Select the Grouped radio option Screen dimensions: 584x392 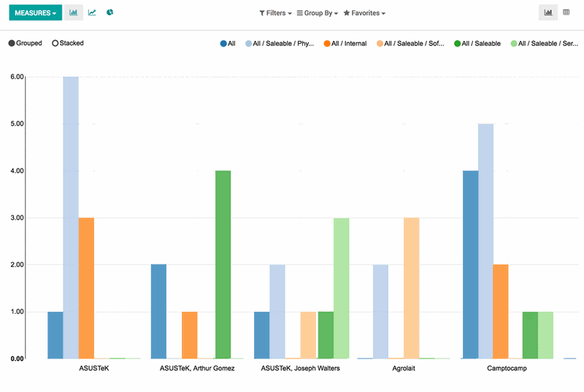pos(12,43)
